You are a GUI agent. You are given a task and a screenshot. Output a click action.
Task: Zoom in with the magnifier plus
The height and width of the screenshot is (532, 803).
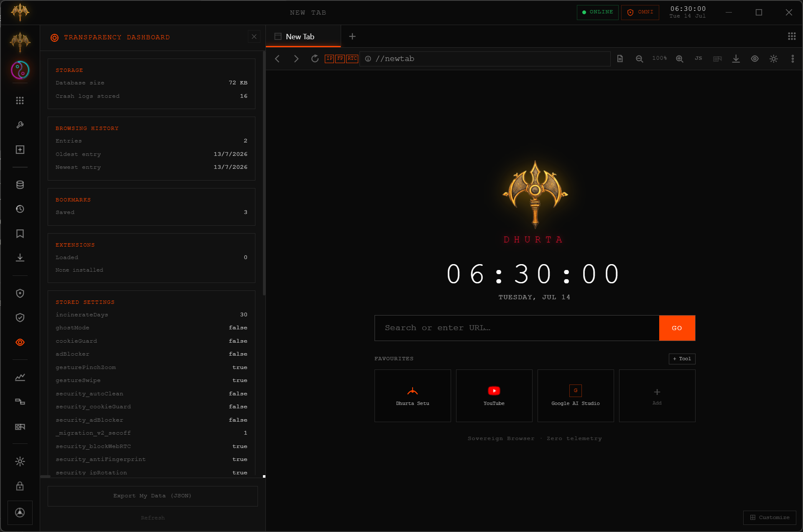coord(680,59)
